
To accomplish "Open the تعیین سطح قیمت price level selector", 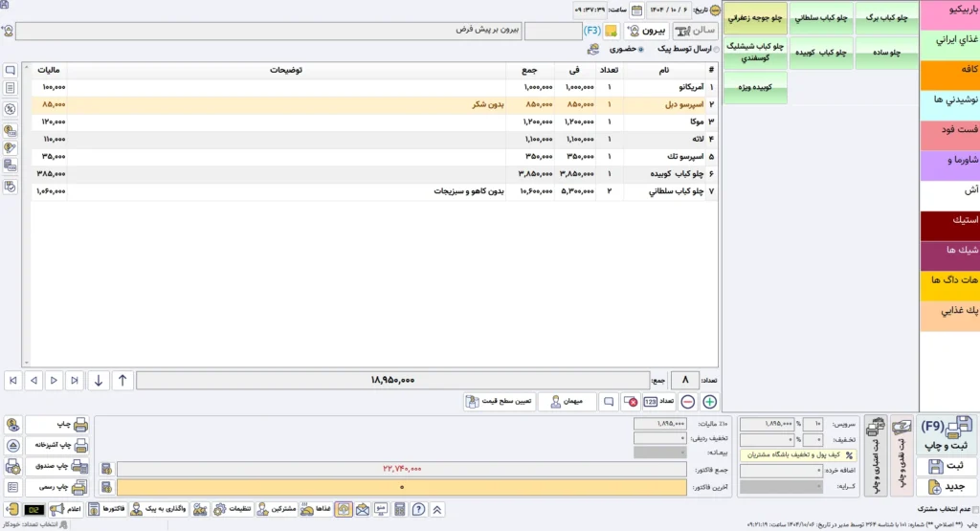I will tap(499, 402).
